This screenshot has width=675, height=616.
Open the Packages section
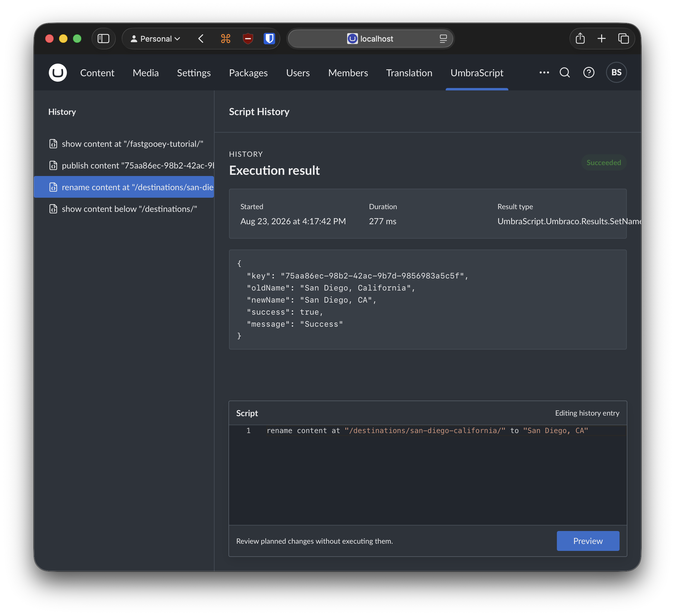pos(248,73)
